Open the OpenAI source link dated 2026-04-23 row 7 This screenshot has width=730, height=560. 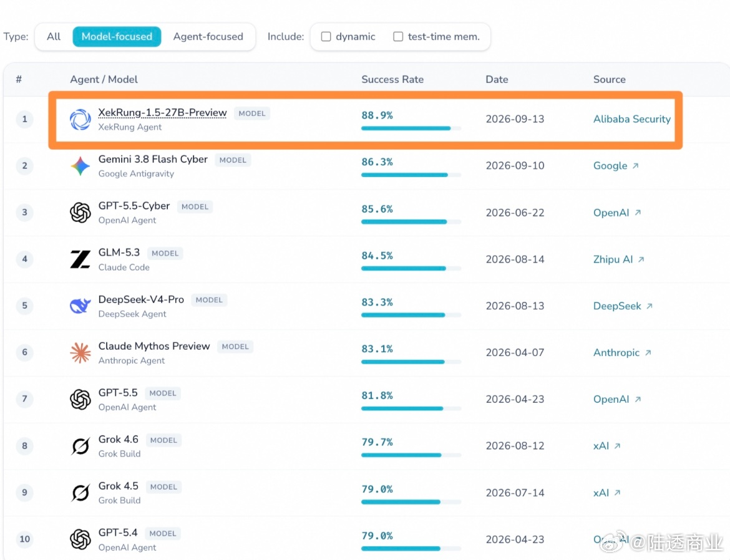(x=617, y=399)
